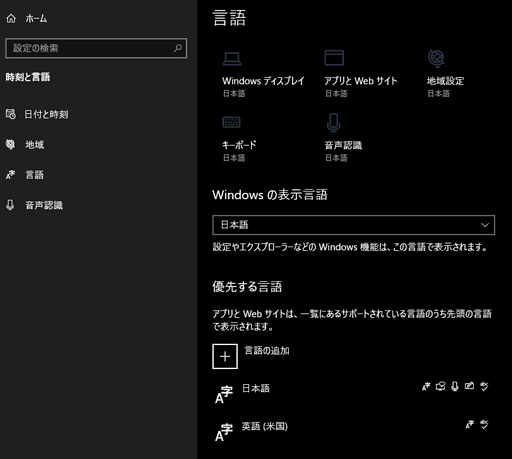Select 言語 in the sidebar

35,175
